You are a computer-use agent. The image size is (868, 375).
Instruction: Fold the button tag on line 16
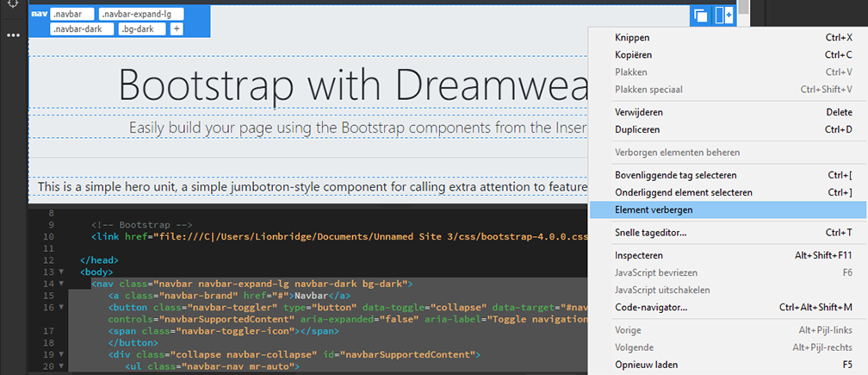(59, 307)
